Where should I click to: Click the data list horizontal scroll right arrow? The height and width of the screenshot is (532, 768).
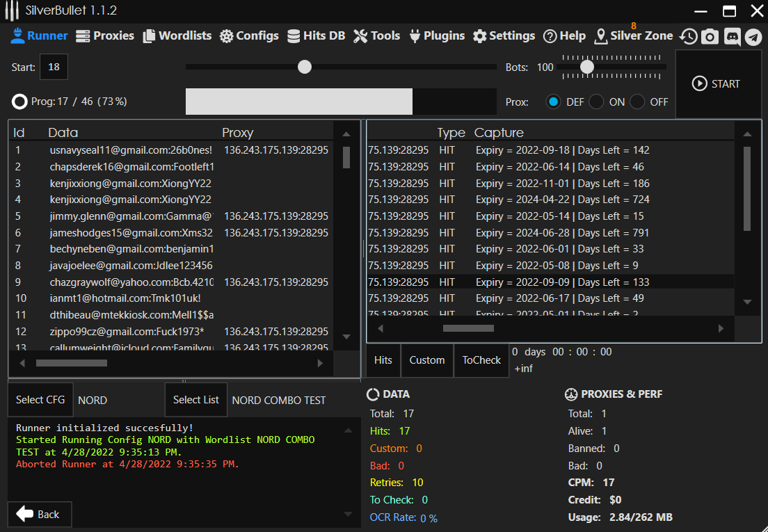point(320,363)
